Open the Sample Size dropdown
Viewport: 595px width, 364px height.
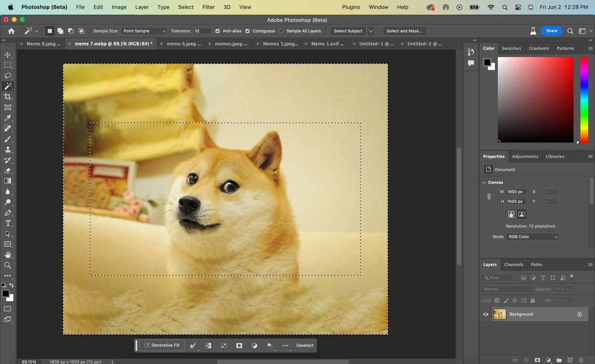144,31
